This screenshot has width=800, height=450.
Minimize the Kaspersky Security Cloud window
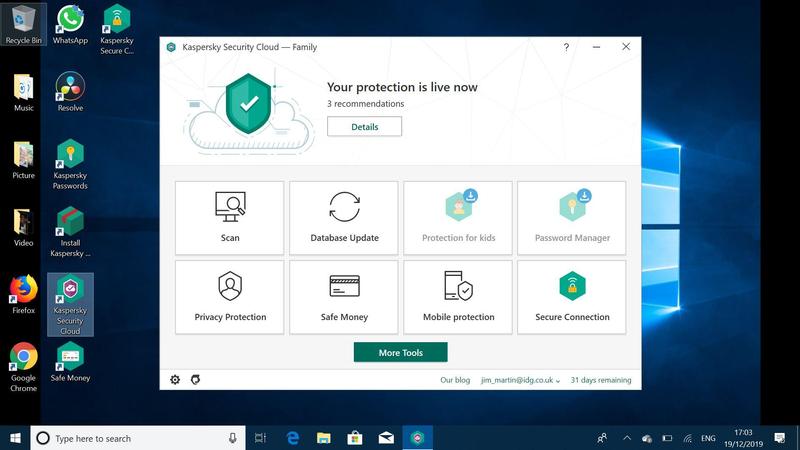tap(596, 47)
